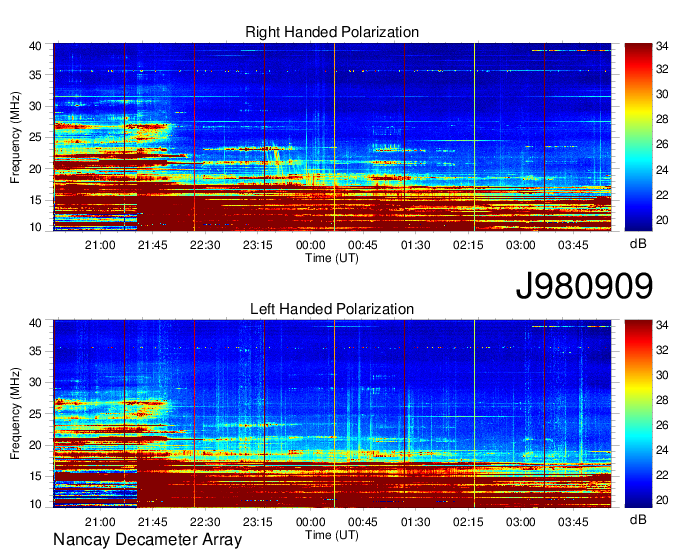Click the 03:45 time tick on Left Handed plot
The width and height of the screenshot is (680, 552).
point(573,522)
